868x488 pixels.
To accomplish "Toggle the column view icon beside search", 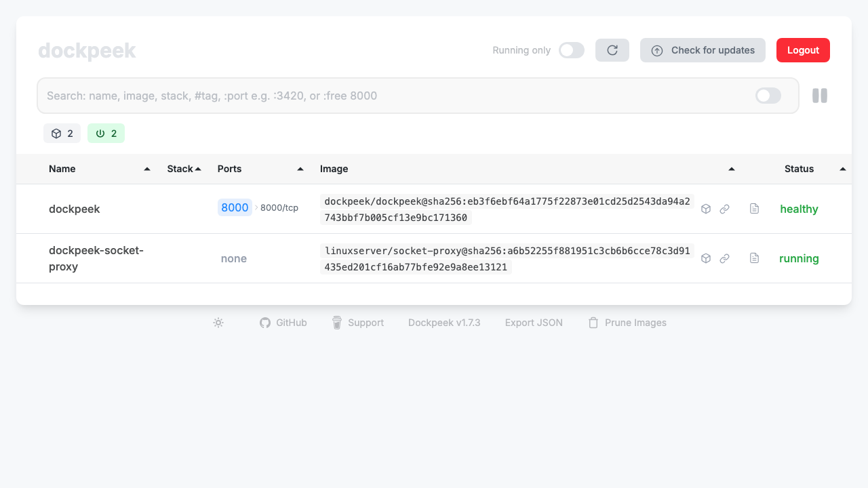I will tap(820, 96).
